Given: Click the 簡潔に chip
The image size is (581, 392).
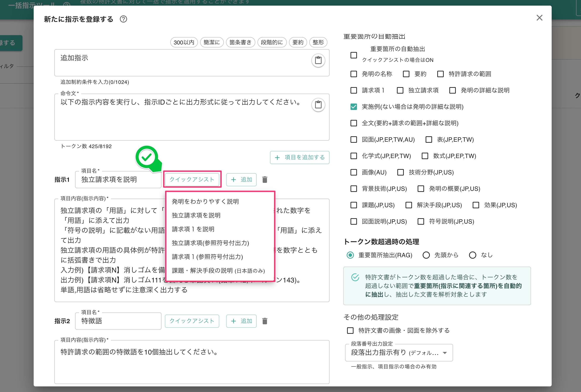Looking at the screenshot, I should [x=212, y=42].
